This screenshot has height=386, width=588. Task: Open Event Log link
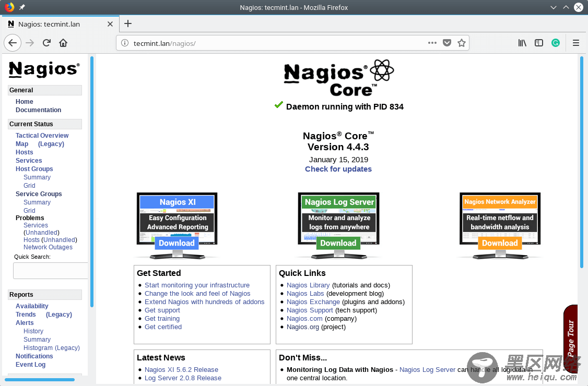point(30,365)
